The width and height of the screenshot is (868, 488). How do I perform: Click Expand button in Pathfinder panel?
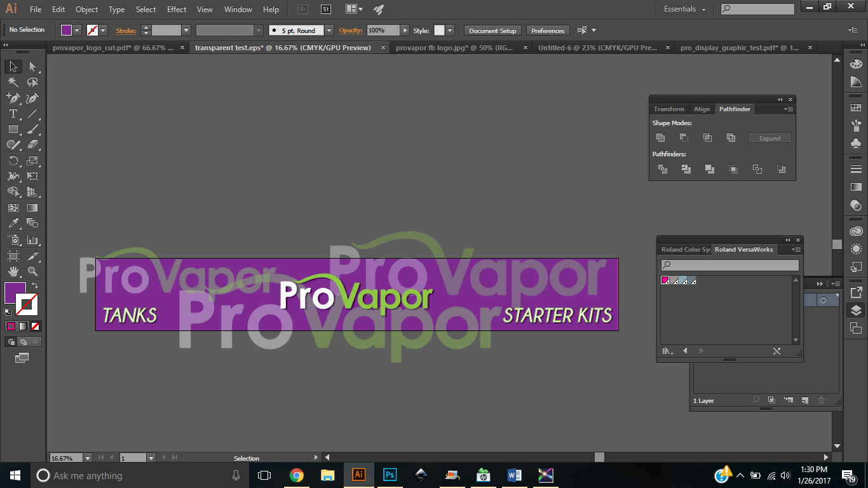[x=770, y=138]
